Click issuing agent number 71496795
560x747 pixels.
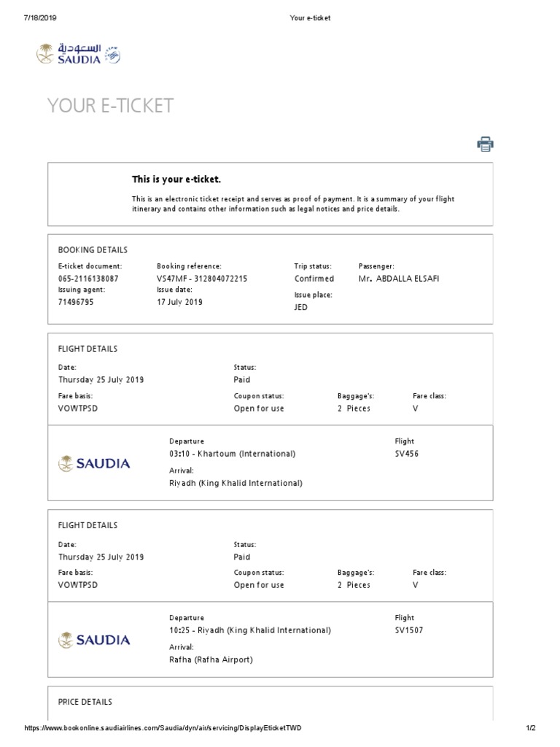pyautogui.click(x=76, y=301)
